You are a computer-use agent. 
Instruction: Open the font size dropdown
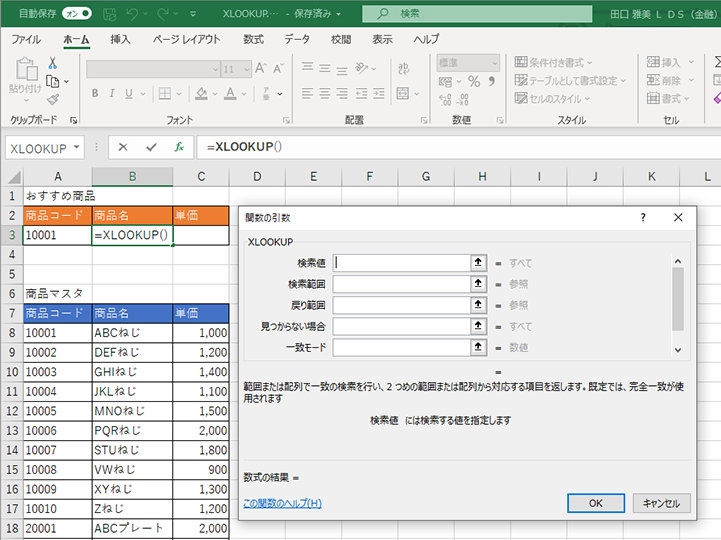click(246, 69)
